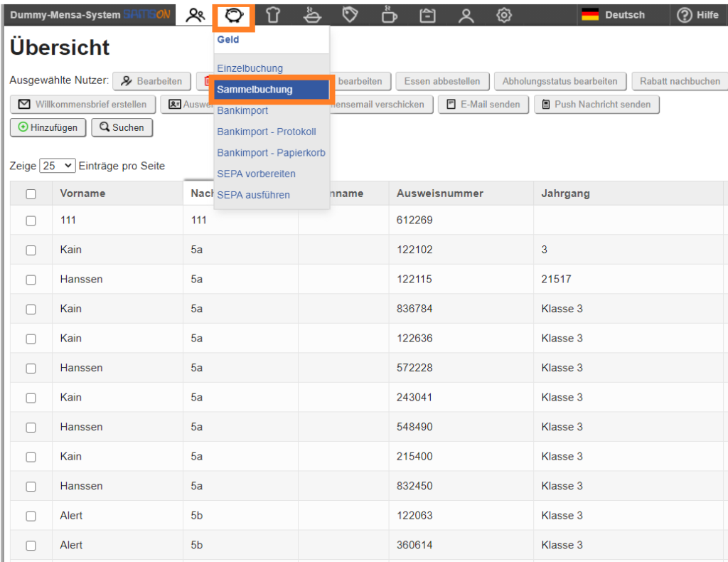Tick checkbox for row 122063
Image resolution: width=728 pixels, height=562 pixels.
(x=31, y=516)
